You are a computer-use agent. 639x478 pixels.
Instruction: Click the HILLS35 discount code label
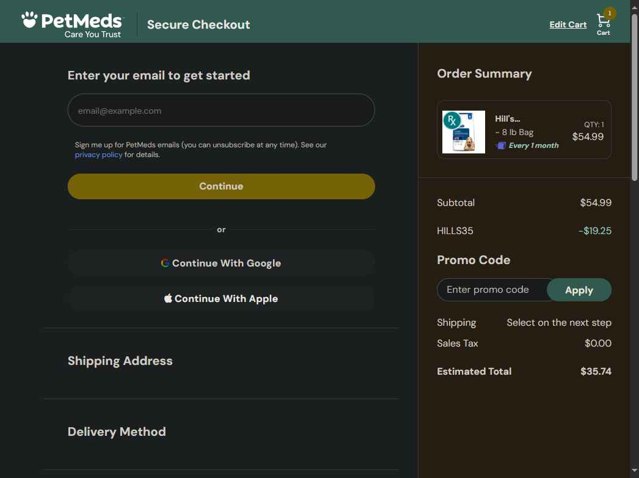[x=455, y=231]
